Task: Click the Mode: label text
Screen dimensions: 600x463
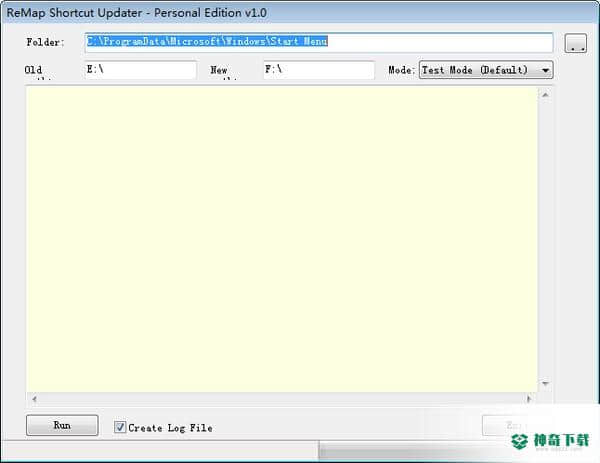Action: click(x=401, y=70)
